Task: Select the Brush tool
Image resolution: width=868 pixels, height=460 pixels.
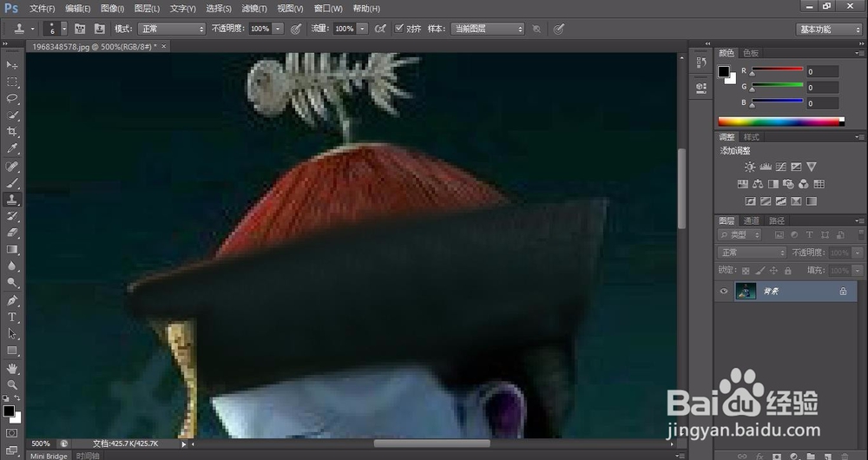Action: [x=11, y=183]
